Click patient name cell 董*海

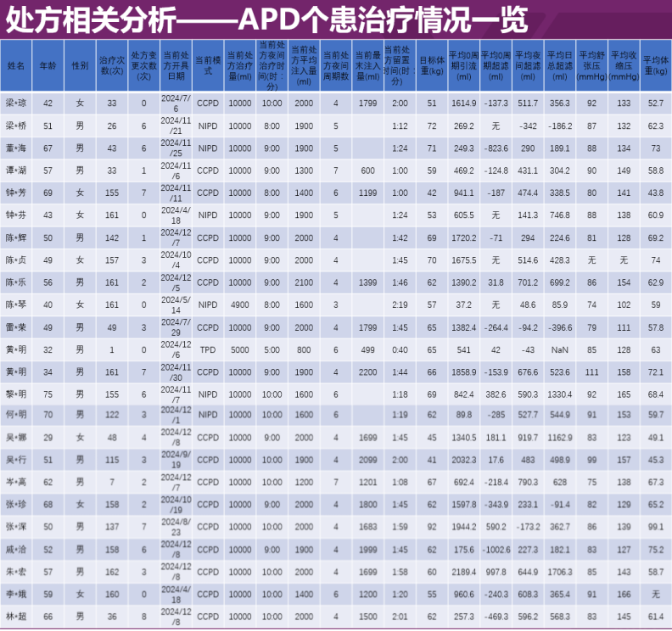point(16,148)
